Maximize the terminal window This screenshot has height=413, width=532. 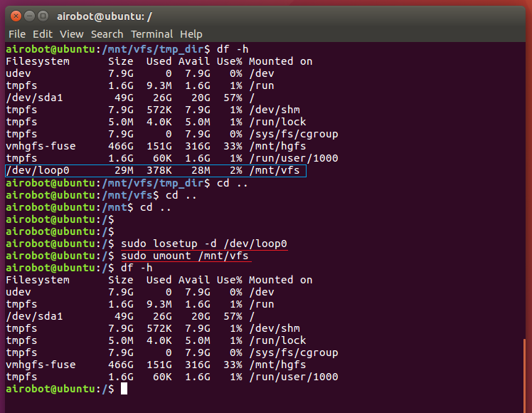click(x=43, y=16)
